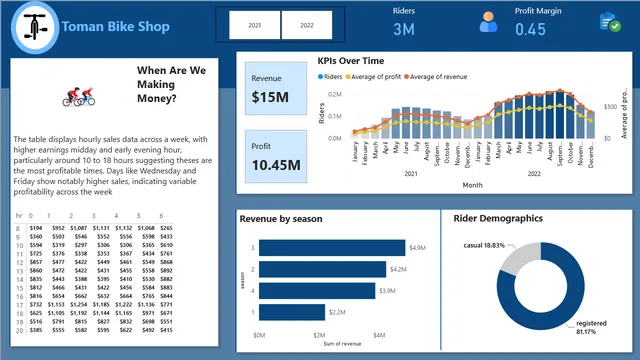640x360 pixels.
Task: Select the 2022 year slicer button
Action: pos(307,25)
